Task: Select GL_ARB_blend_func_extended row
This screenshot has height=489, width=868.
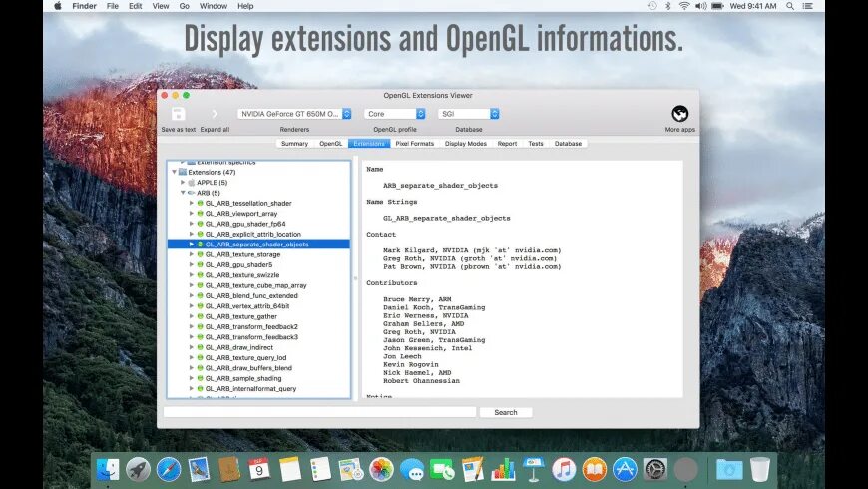Action: (259, 296)
